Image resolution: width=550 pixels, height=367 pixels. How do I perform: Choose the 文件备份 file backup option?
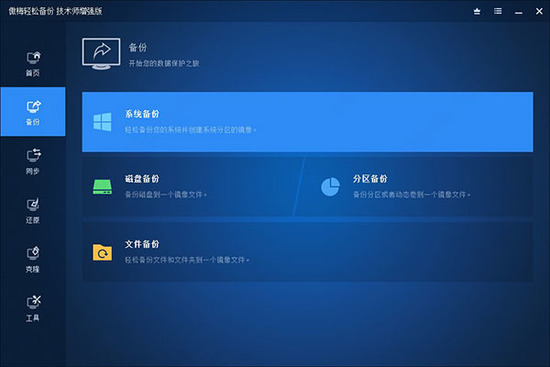(308, 252)
